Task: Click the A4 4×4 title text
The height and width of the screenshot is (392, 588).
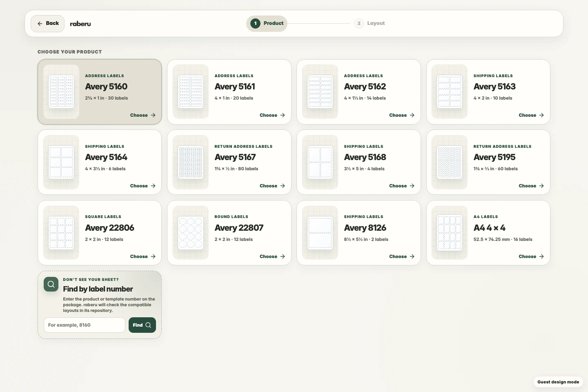Action: pos(490,228)
